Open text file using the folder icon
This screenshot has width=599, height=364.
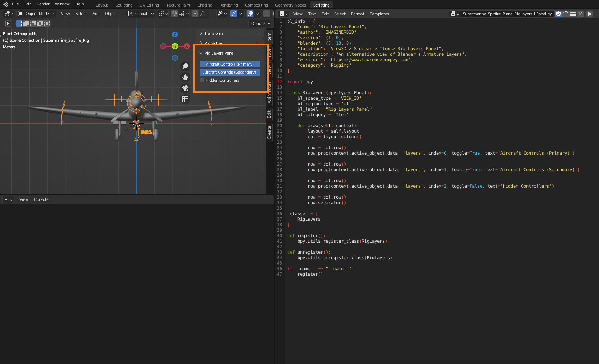click(x=573, y=14)
